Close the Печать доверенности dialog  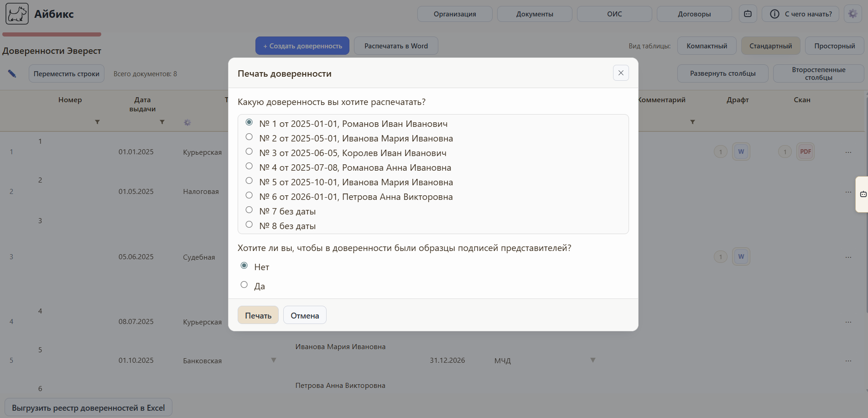[x=621, y=73]
